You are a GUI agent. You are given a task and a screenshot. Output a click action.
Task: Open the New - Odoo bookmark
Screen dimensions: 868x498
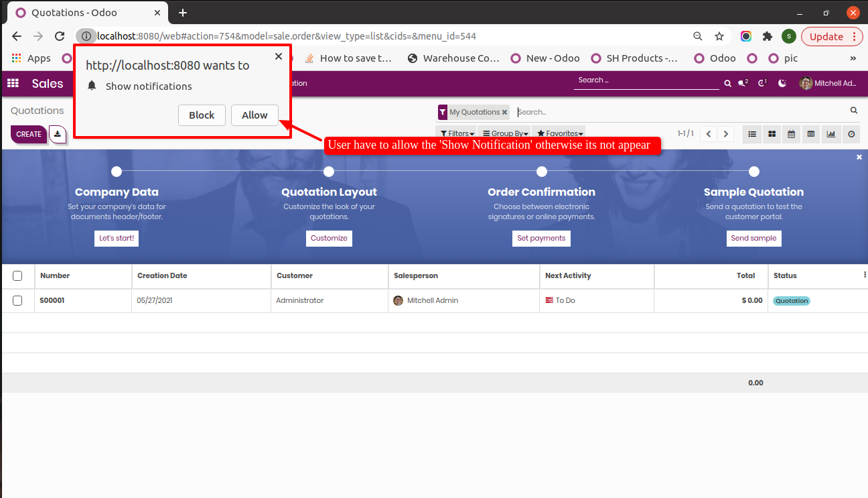click(545, 58)
